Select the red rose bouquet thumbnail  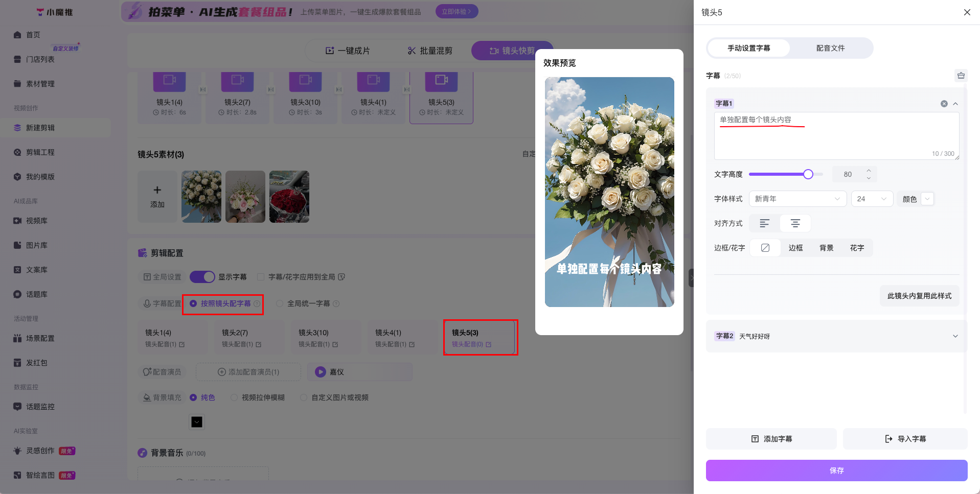coord(289,196)
